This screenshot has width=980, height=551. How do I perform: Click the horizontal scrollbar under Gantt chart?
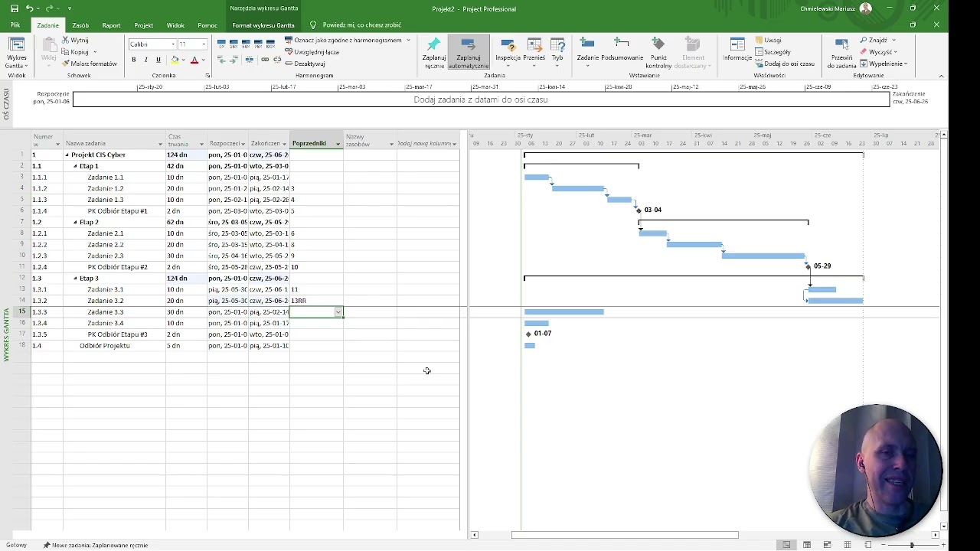tap(625, 535)
